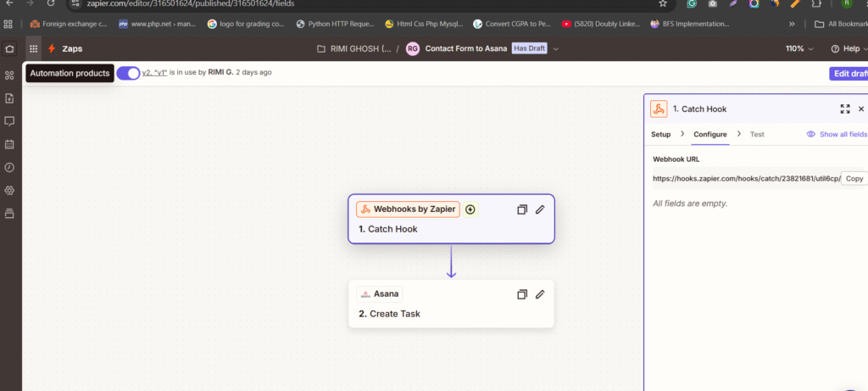Click the rename pencil on Create Task step
Image resolution: width=868 pixels, height=391 pixels.
pyautogui.click(x=540, y=294)
